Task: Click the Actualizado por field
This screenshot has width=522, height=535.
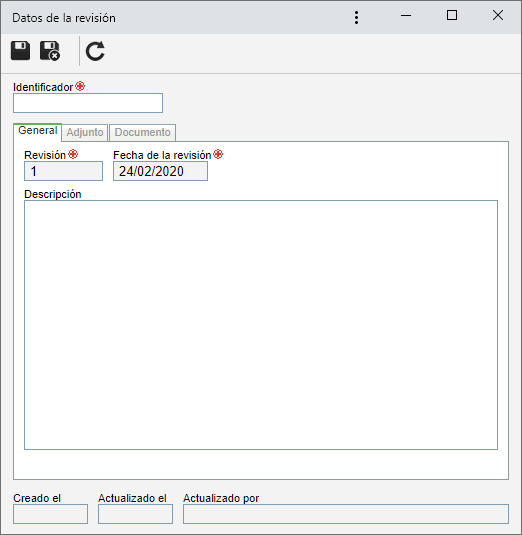Action: coord(346,514)
